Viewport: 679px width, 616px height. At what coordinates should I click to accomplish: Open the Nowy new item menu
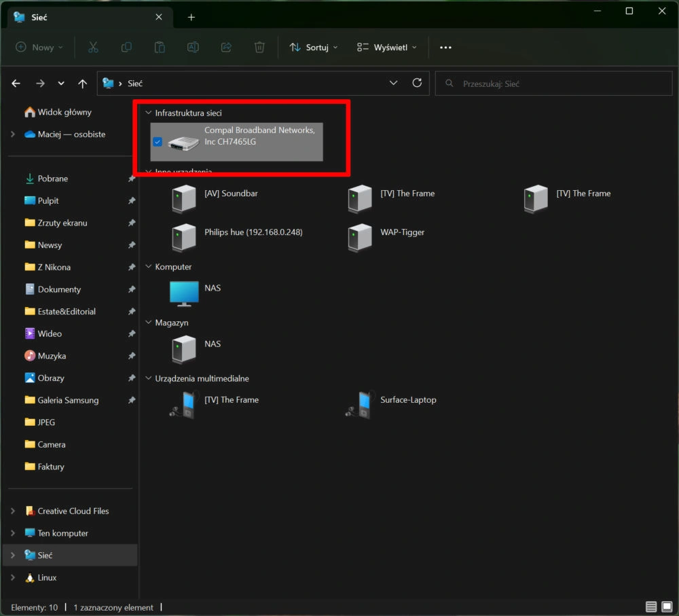pyautogui.click(x=39, y=48)
